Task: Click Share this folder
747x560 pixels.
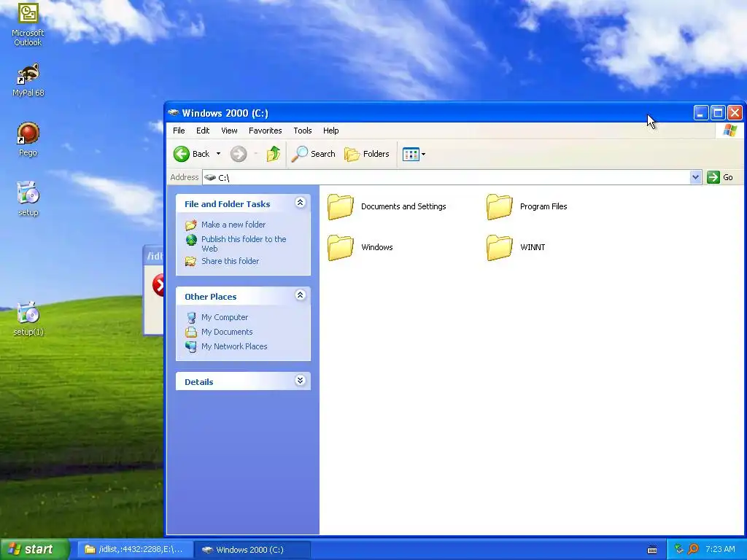Action: coord(230,261)
